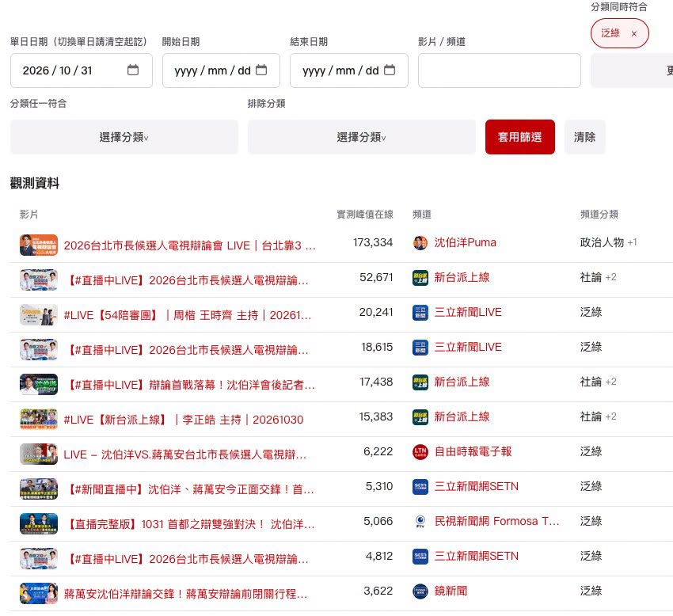Viewport: 673px width, 616px height.
Task: Expand +2 categories in 52,671 row
Action: tap(610, 277)
